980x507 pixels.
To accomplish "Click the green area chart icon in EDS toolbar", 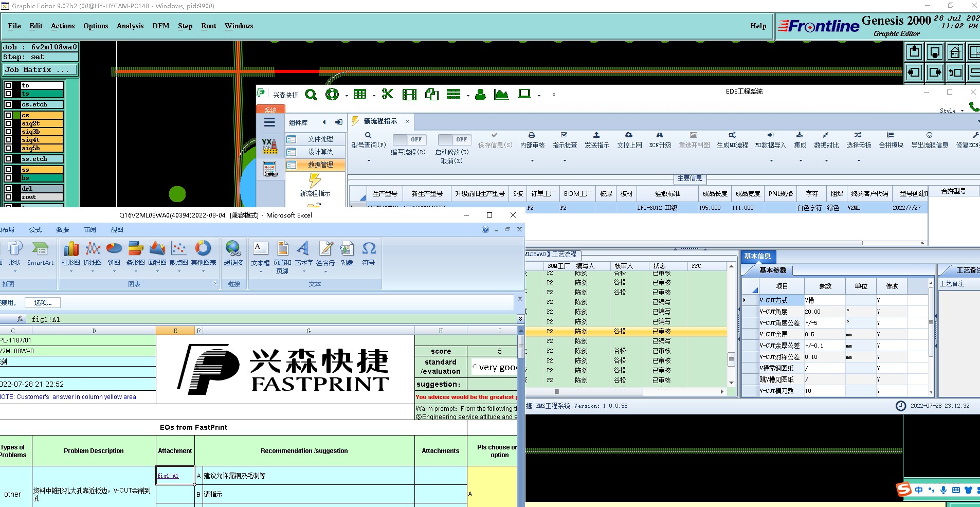I will coord(501,94).
